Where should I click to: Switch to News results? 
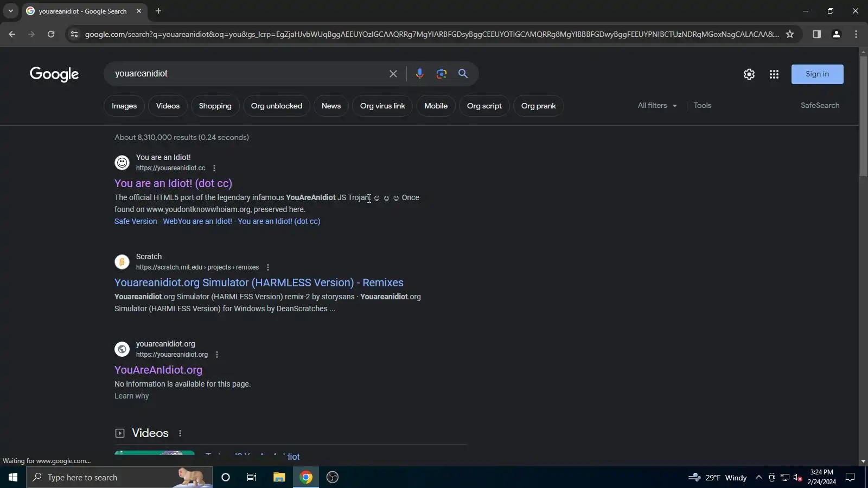(x=331, y=106)
